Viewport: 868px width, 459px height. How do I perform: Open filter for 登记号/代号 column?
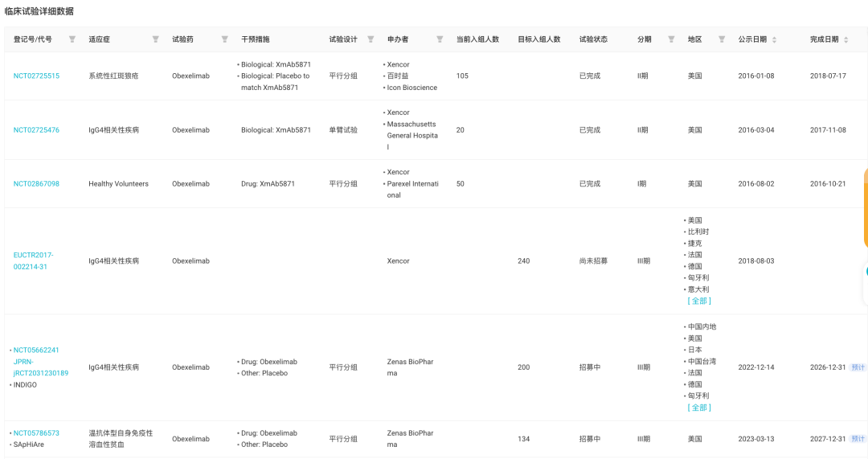click(x=72, y=39)
